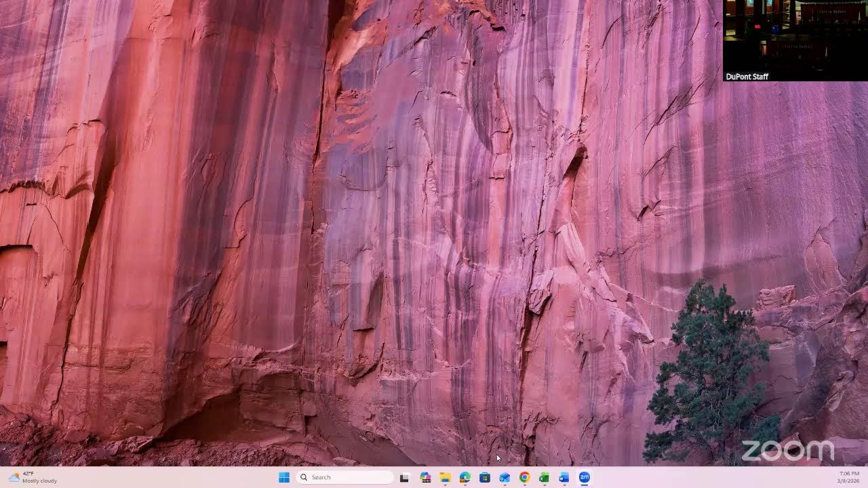Open Outlook from taskbar
868x488 pixels.
pyautogui.click(x=505, y=477)
